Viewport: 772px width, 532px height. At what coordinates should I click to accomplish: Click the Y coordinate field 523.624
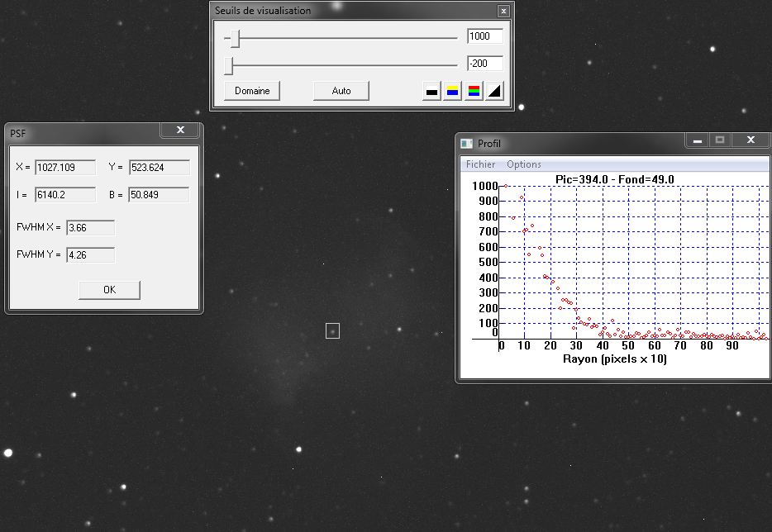[159, 168]
